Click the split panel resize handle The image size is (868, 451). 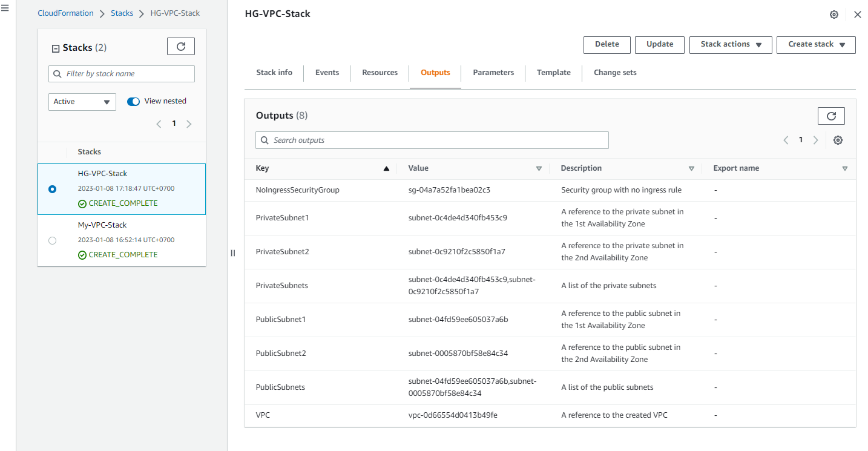point(232,253)
